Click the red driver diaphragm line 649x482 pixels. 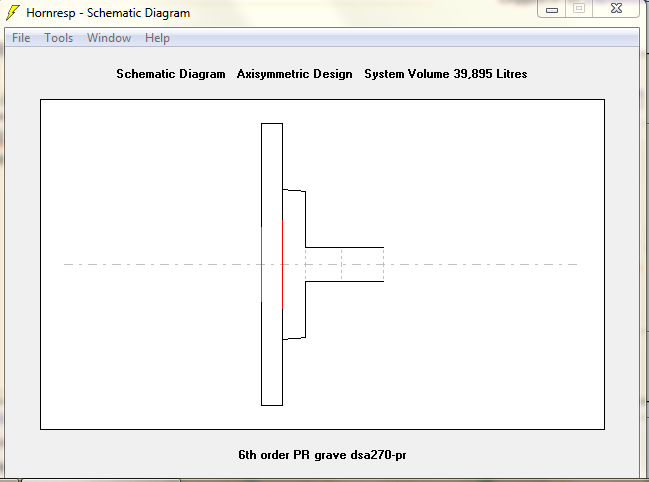[282, 264]
